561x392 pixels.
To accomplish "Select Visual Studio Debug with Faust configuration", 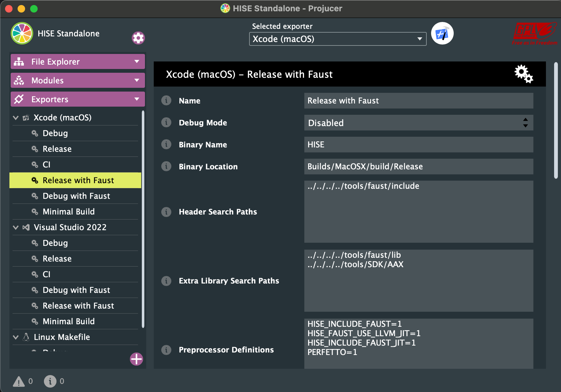I will [75, 290].
